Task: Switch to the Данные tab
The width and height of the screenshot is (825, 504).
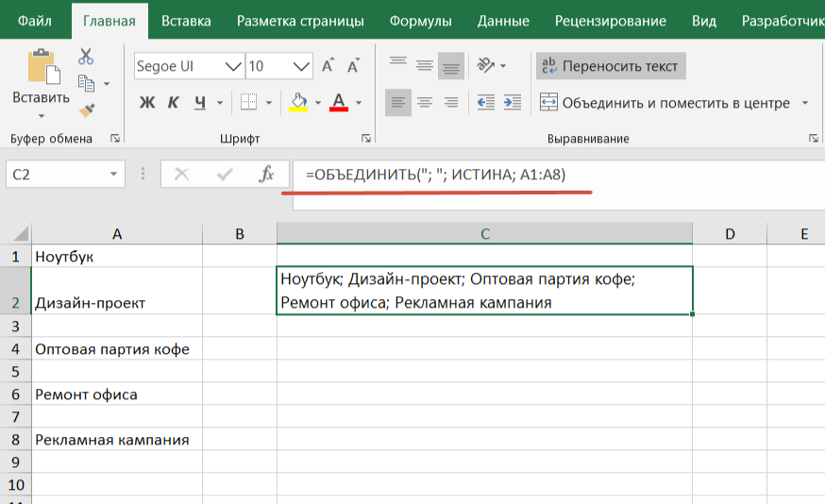Action: tap(503, 21)
